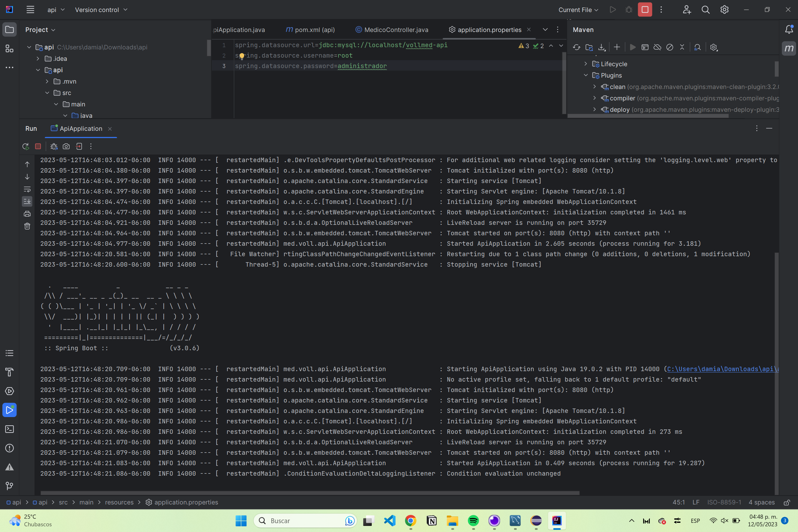The width and height of the screenshot is (798, 532).
Task: Show hidden editor tabs dropdown
Action: click(545, 29)
